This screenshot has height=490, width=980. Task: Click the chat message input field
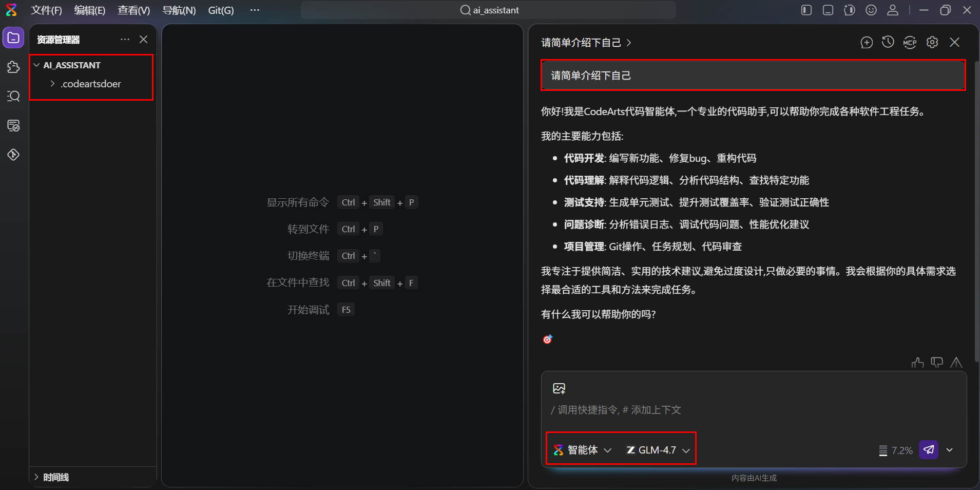click(x=754, y=410)
